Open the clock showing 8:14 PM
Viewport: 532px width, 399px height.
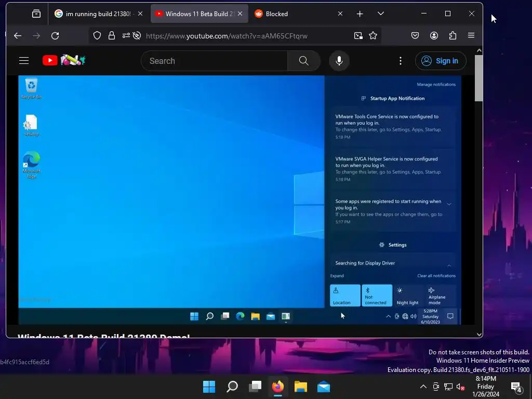click(486, 387)
